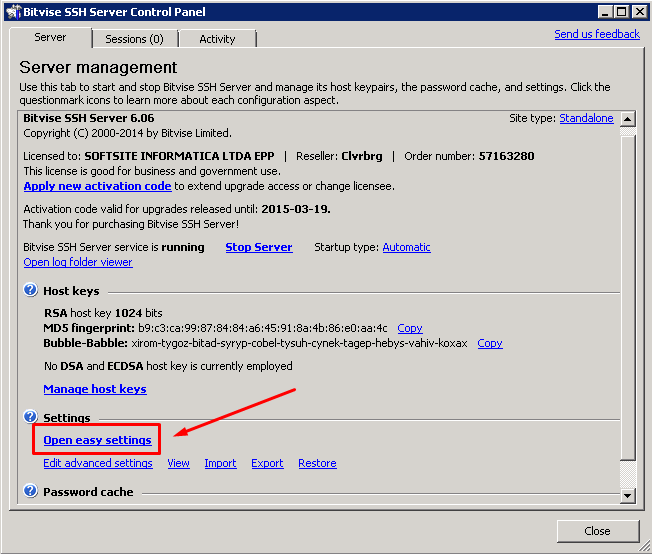Screen dimensions: 652x554
Task: Click the MD5 fingerprint value b9:c3:ca:99...
Action: tap(263, 329)
